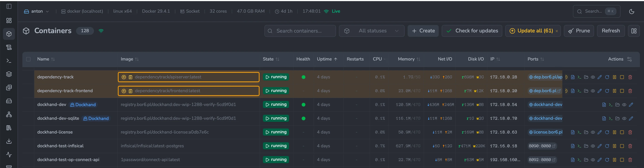Tick the select-all checkbox in header

click(28, 59)
